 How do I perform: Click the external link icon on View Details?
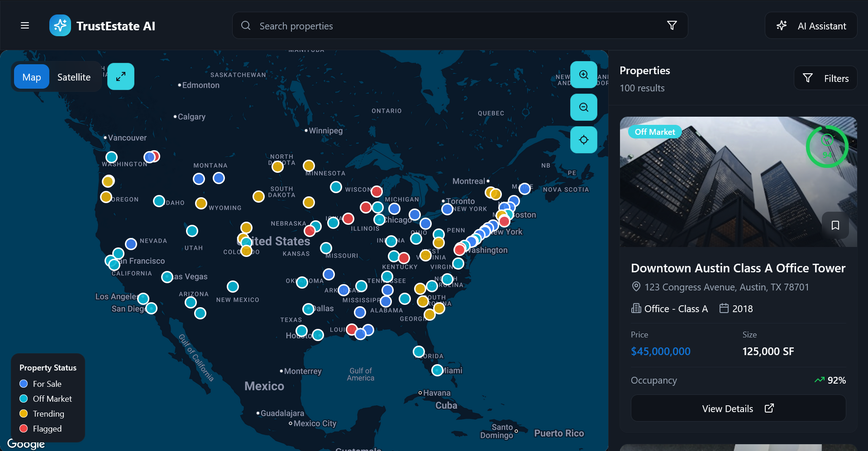point(769,408)
